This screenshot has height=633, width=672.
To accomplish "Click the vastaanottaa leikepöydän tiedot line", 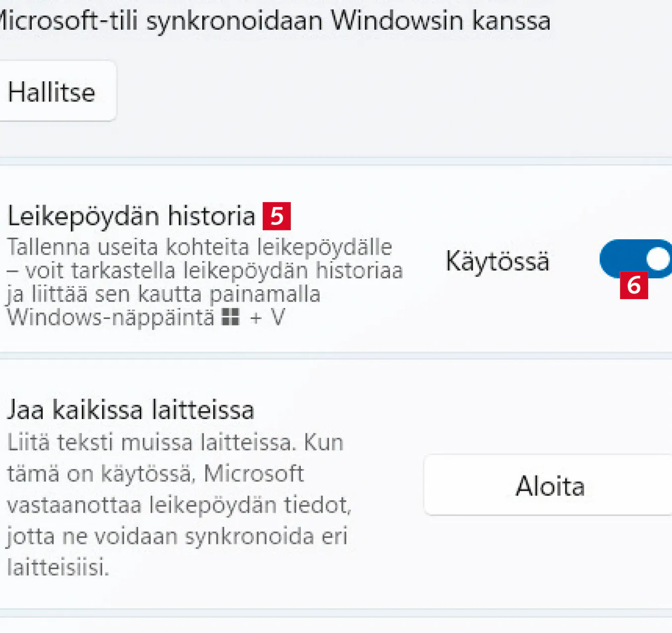I will coord(179,505).
